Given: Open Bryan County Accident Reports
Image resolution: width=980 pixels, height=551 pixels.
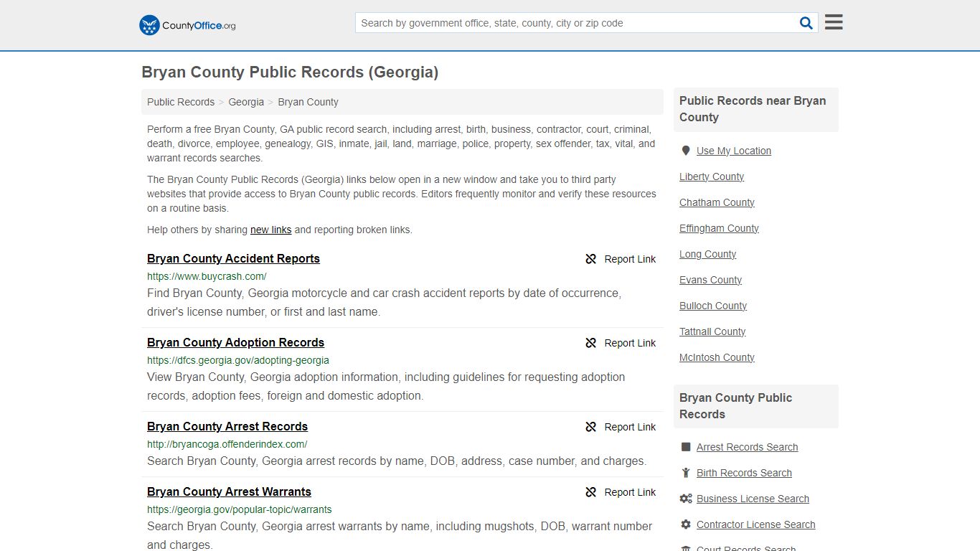Looking at the screenshot, I should [x=233, y=258].
